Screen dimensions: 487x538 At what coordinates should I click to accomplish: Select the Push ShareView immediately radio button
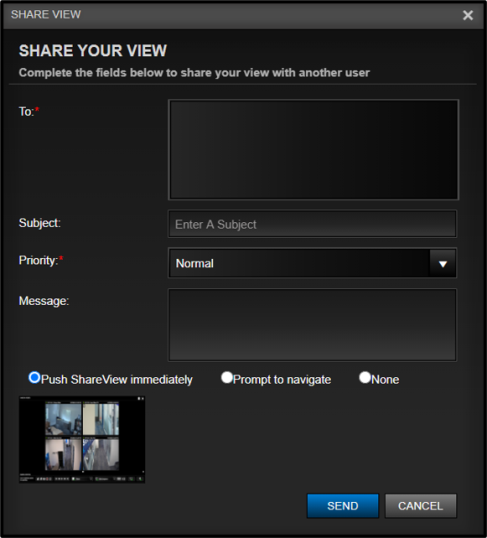point(34,377)
